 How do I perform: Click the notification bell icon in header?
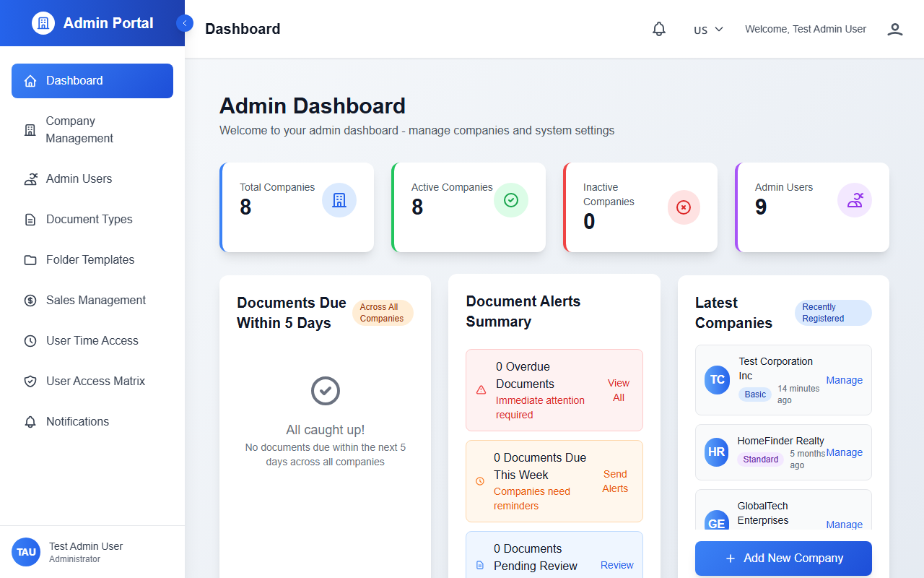coord(658,29)
